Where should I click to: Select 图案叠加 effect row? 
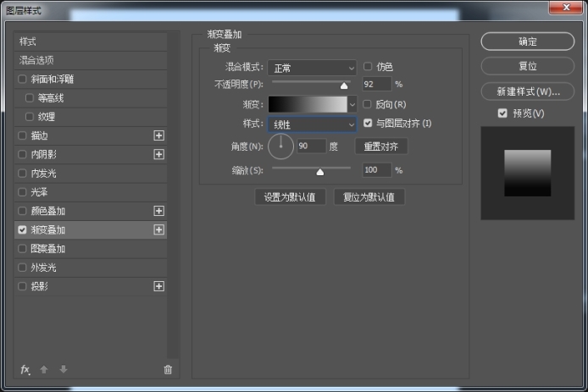(91, 248)
